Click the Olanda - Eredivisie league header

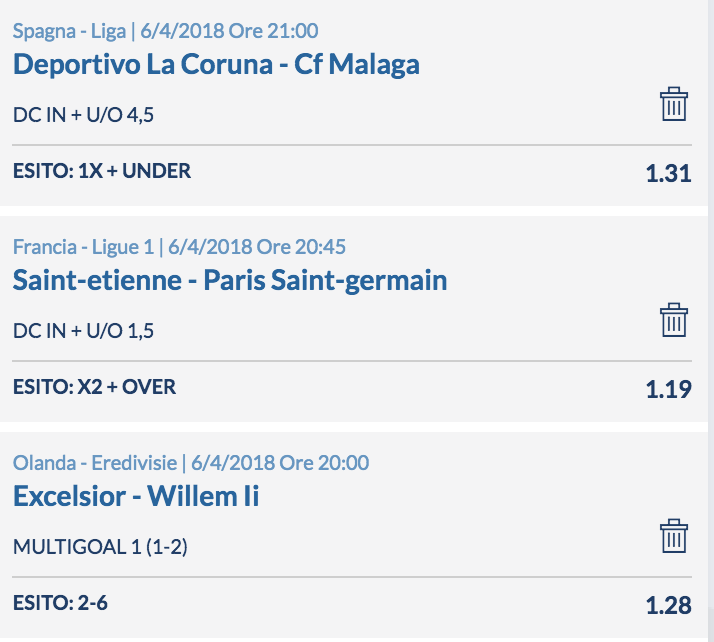tap(95, 463)
